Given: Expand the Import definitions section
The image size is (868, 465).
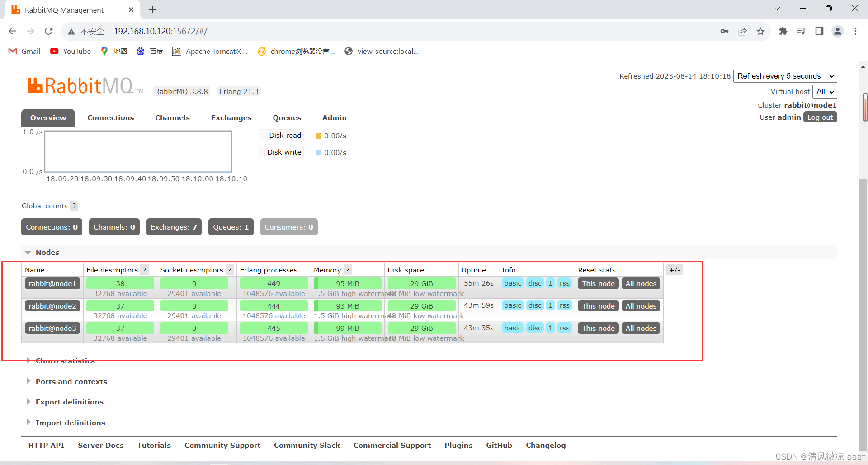Looking at the screenshot, I should (x=70, y=423).
